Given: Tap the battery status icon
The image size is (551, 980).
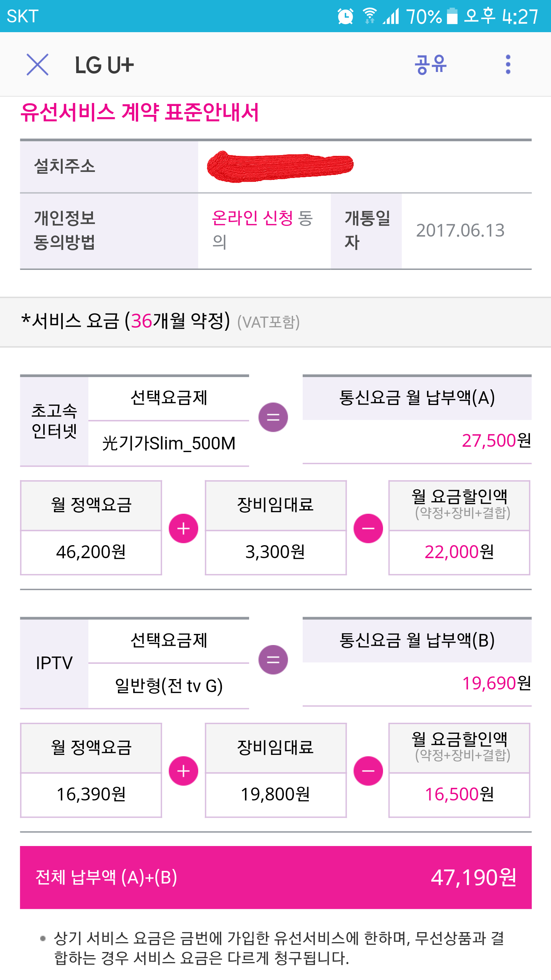Looking at the screenshot, I should tap(452, 16).
